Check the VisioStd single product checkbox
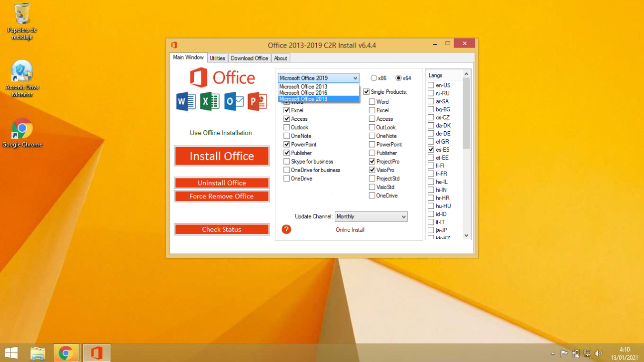This screenshot has height=362, width=644. (x=372, y=187)
